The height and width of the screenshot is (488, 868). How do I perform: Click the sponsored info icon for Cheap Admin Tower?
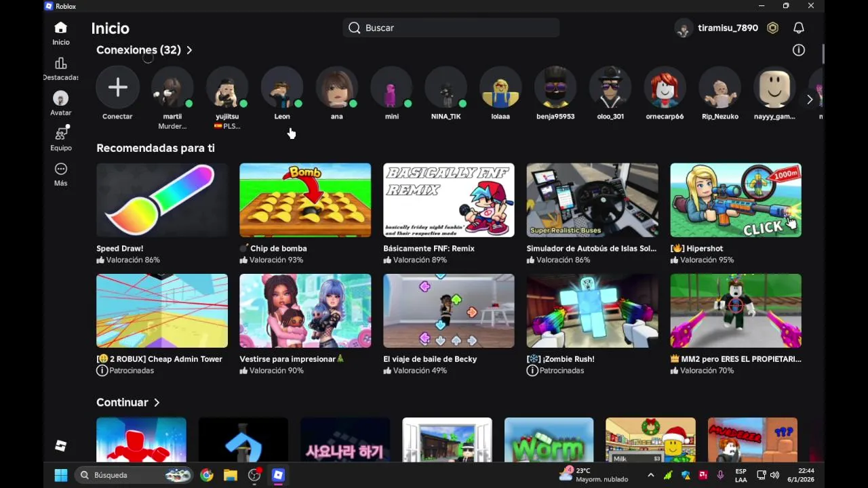point(102,371)
